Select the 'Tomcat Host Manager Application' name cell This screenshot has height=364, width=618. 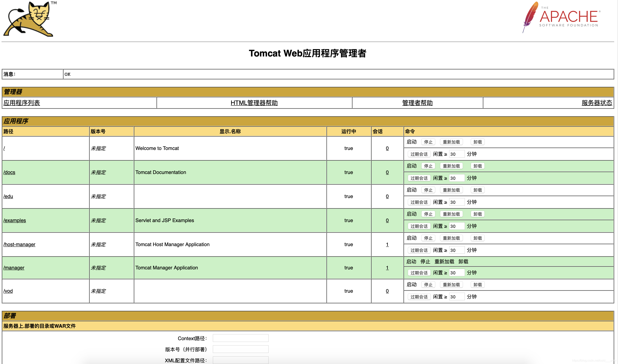coord(230,244)
